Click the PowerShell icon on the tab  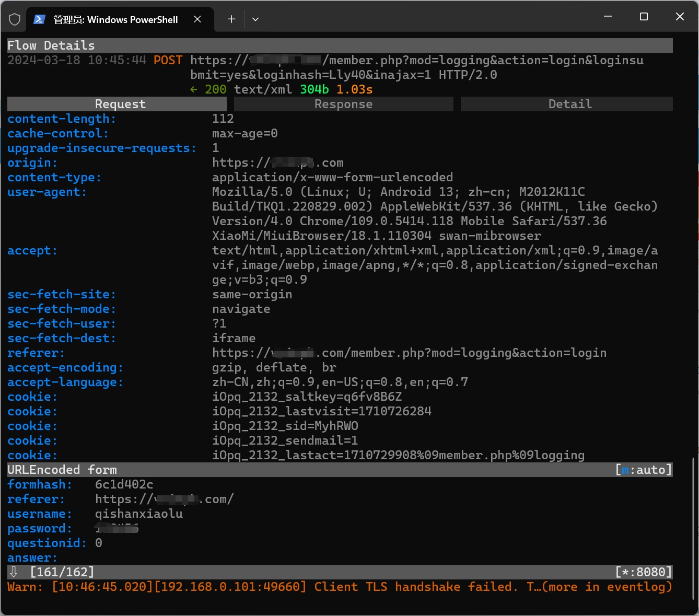tap(39, 19)
